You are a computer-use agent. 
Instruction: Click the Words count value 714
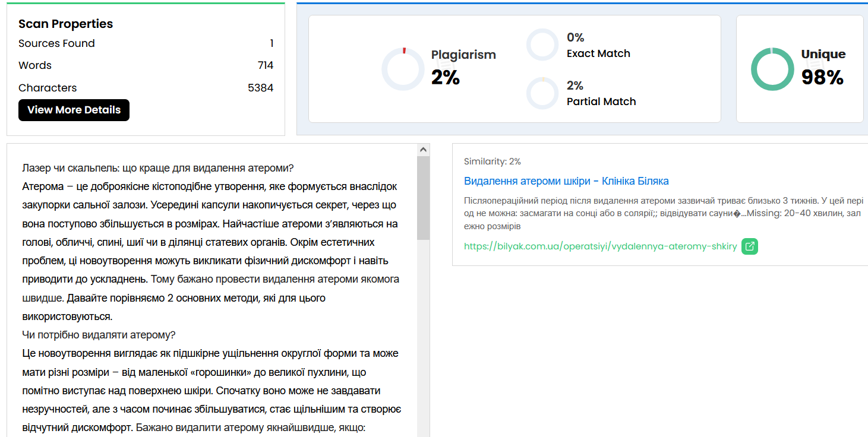point(266,65)
